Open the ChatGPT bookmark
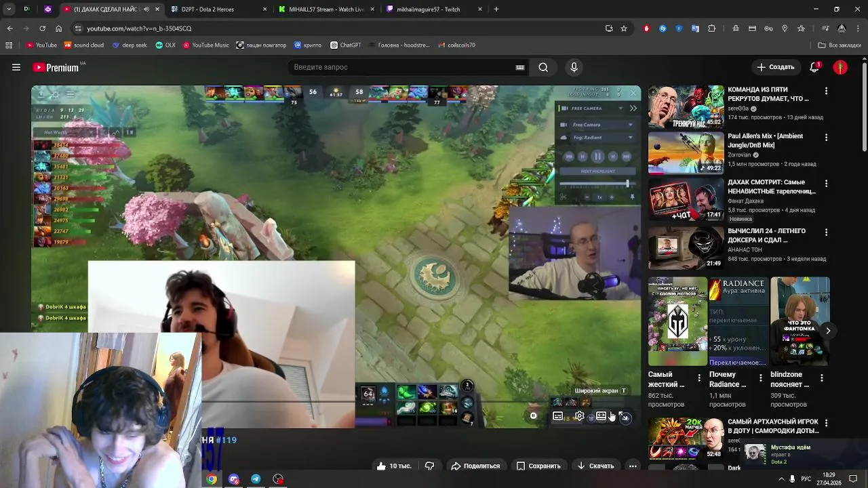The height and width of the screenshot is (488, 868). 346,45
